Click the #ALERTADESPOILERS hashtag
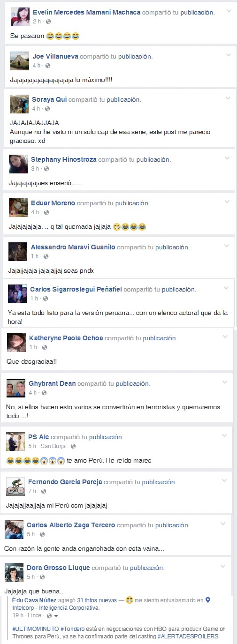Viewport: 237px width, 644px height. click(188, 636)
